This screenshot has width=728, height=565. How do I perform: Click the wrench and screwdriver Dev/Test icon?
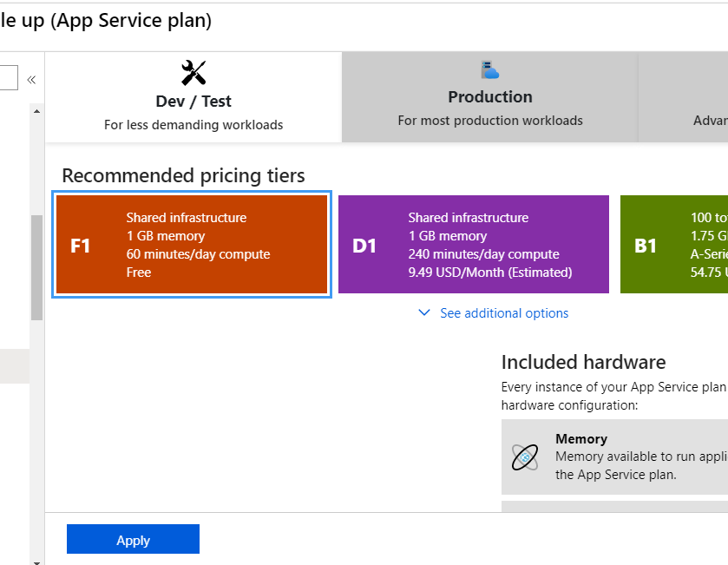tap(193, 72)
